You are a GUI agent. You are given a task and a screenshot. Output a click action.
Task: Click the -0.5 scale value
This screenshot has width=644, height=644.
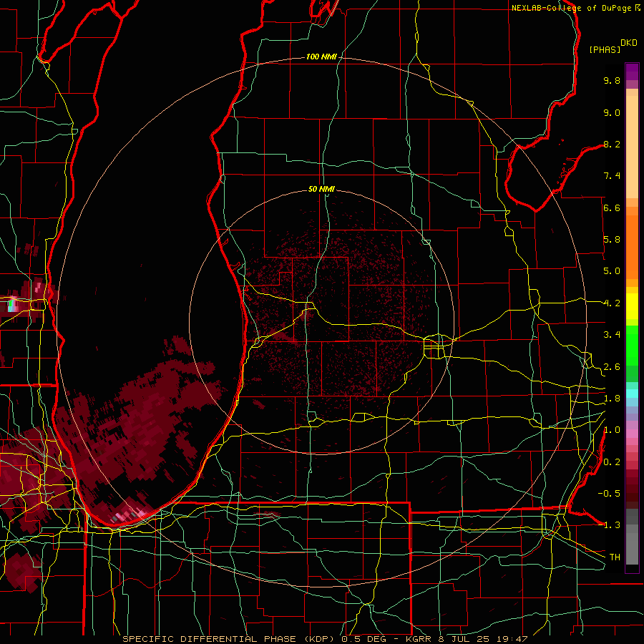[x=609, y=494]
